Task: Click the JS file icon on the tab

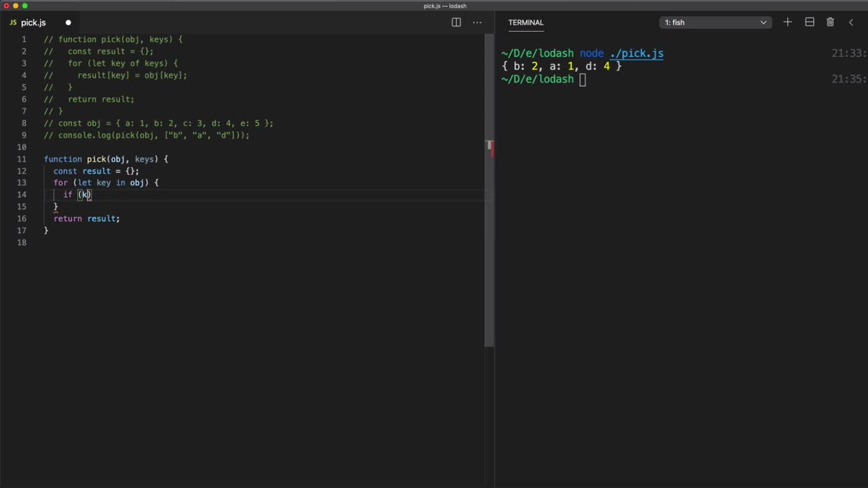Action: (x=13, y=22)
